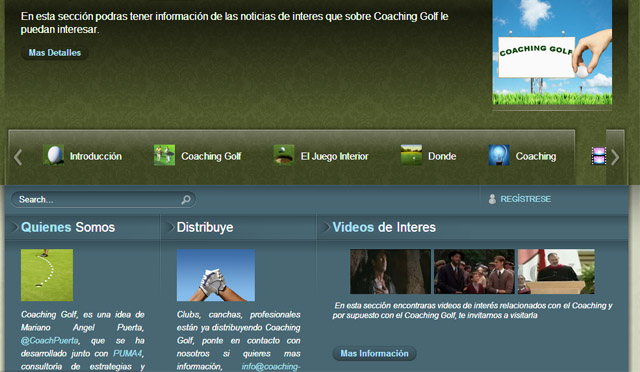The image size is (640, 372).
Task: Click the magnifier search icon
Action: pos(186,200)
